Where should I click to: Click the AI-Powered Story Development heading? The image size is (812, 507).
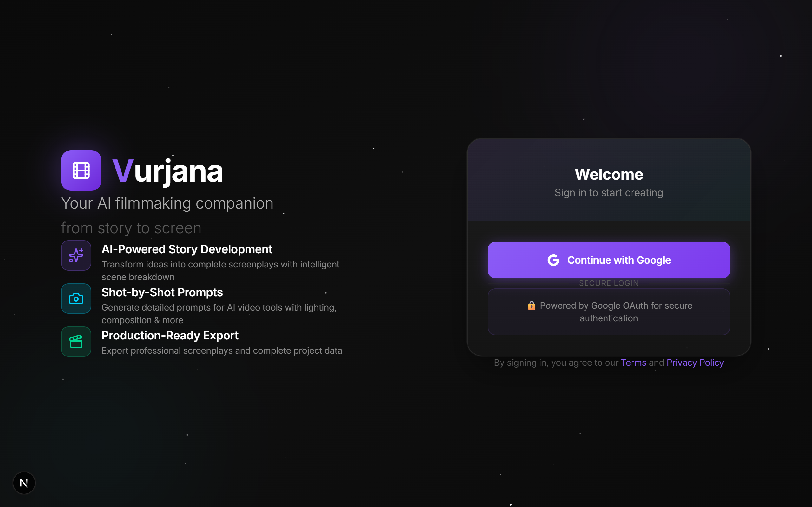pyautogui.click(x=187, y=249)
